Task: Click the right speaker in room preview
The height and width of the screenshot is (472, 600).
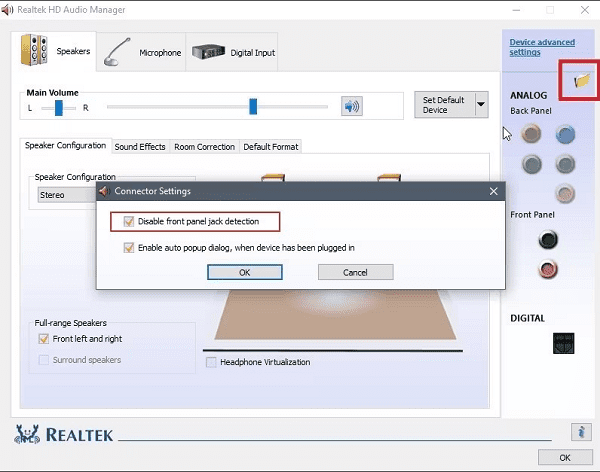Action: [x=389, y=178]
